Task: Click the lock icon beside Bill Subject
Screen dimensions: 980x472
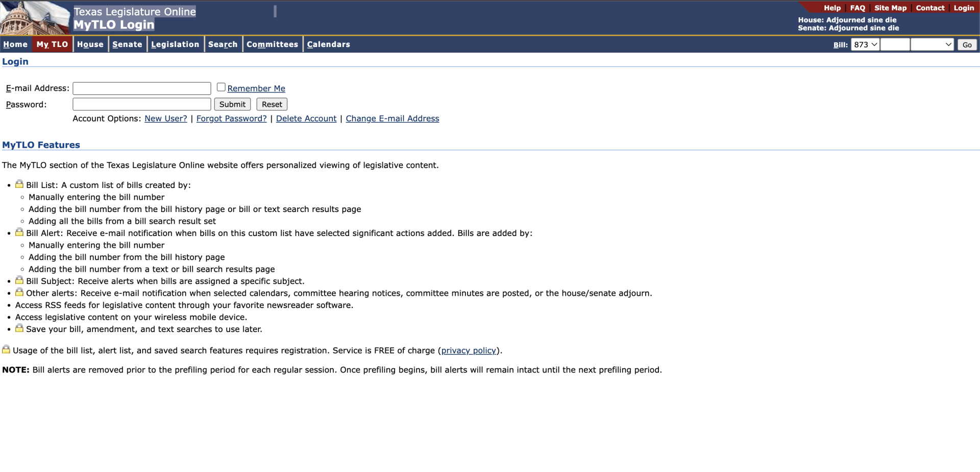Action: pos(19,280)
